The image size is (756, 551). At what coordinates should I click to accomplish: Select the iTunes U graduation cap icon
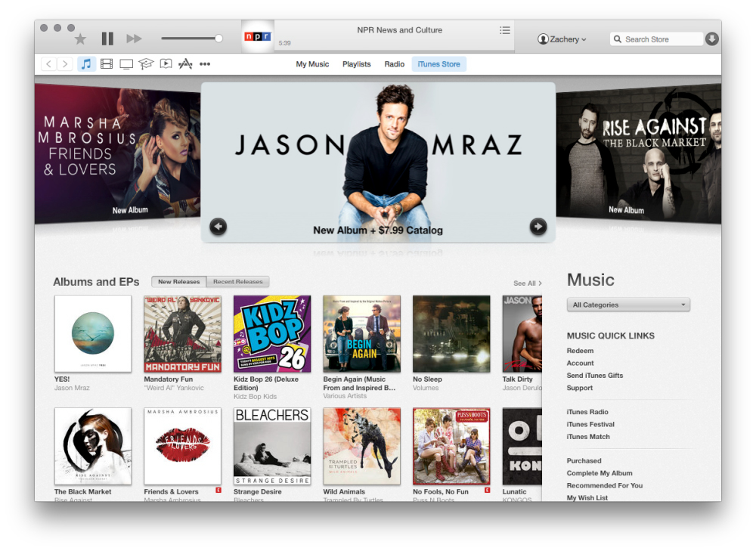coord(146,63)
